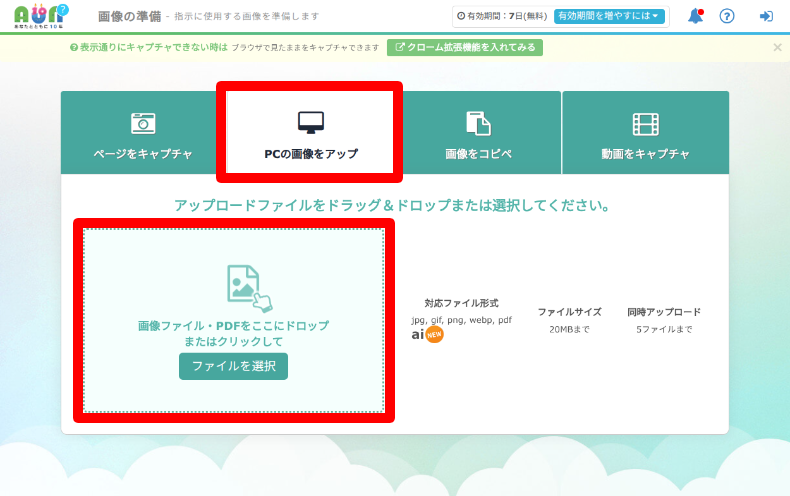This screenshot has height=496, width=790.
Task: Click the 表示通りにキャプチャできない時は text
Action: tap(154, 47)
